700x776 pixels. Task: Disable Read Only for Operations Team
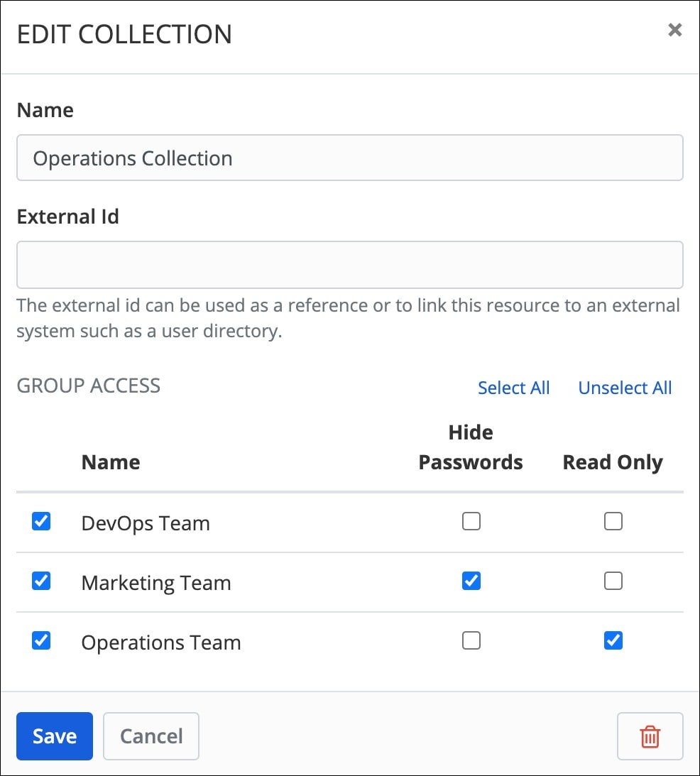coord(613,640)
